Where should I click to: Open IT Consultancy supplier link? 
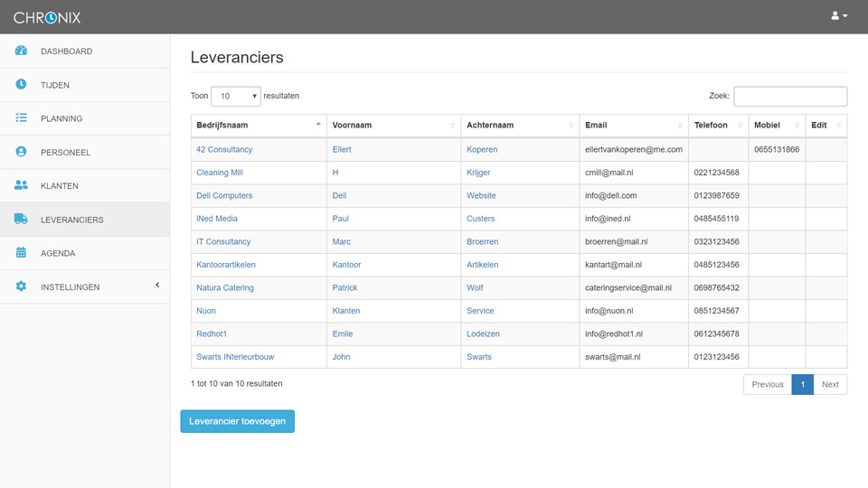click(x=223, y=242)
